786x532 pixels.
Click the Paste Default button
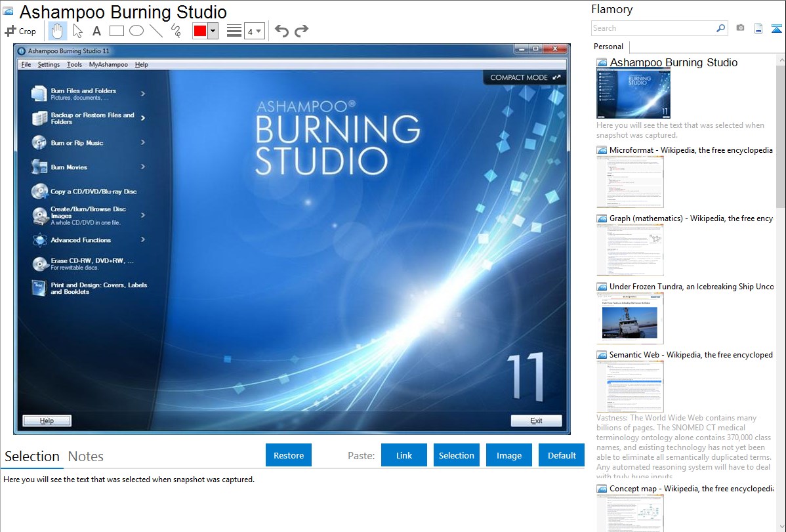[x=562, y=455]
